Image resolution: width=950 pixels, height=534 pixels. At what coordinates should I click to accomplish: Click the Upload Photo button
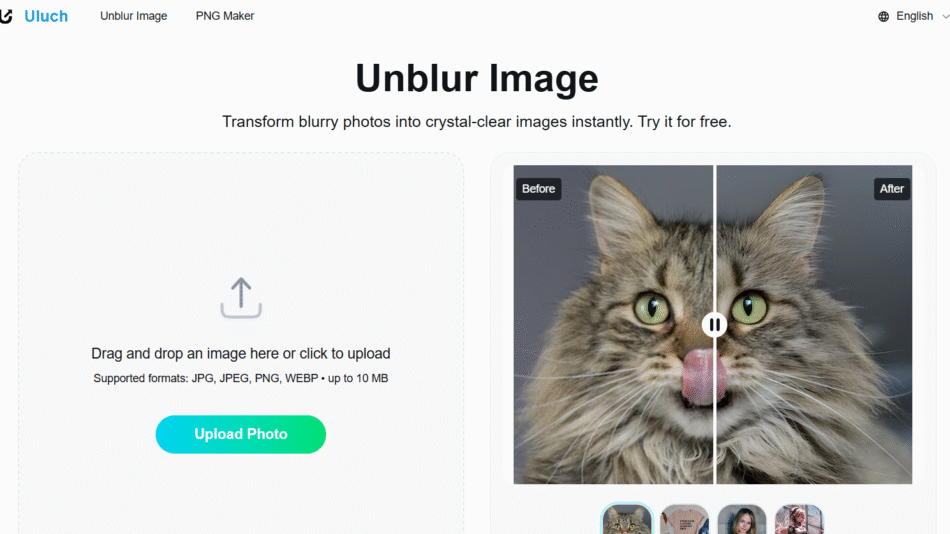coord(241,434)
